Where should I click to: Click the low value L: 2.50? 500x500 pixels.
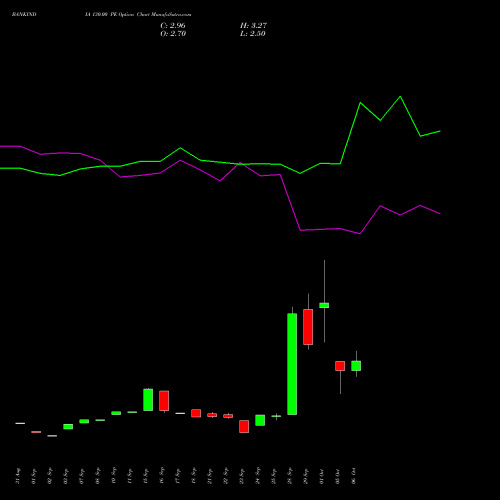click(x=253, y=34)
